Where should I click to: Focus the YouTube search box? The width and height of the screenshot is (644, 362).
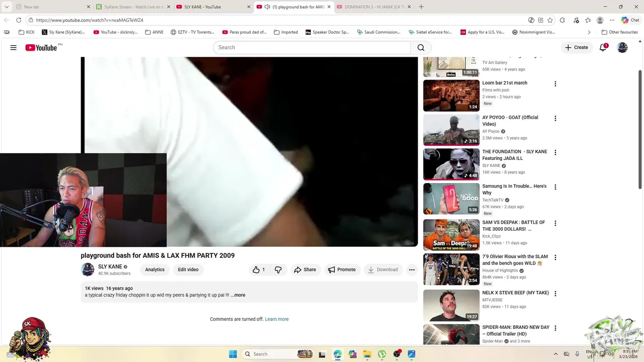coord(312,47)
